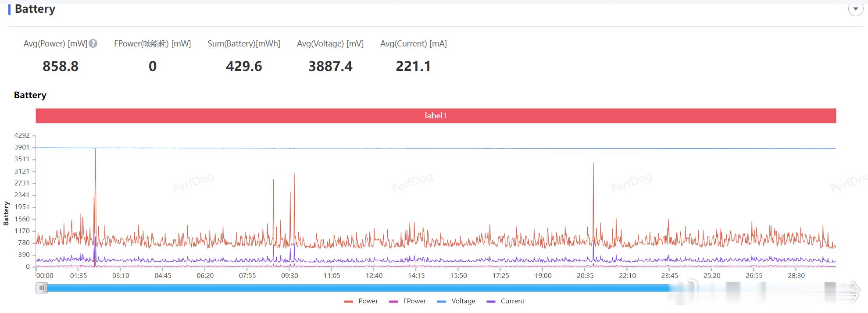This screenshot has height=313, width=868.
Task: Click the purple Current legend color marker
Action: (x=491, y=302)
